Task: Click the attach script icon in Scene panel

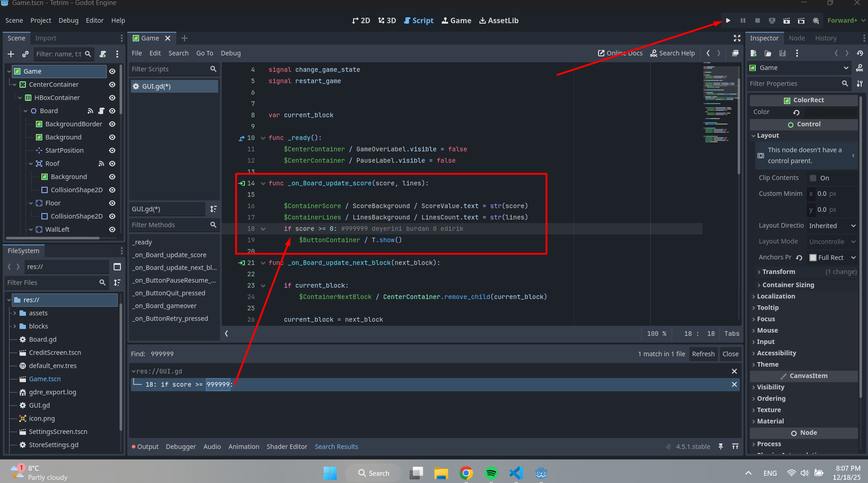Action: [x=103, y=54]
